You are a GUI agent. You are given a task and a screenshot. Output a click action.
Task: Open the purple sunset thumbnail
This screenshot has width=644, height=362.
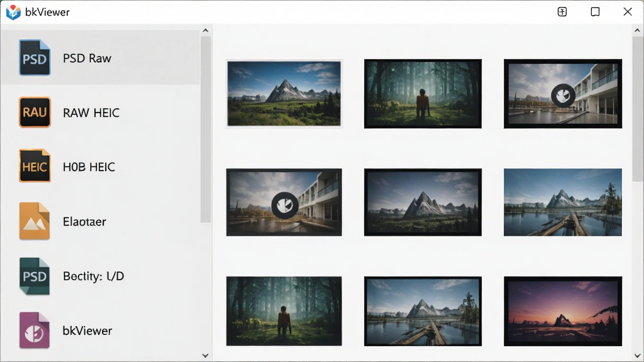(x=563, y=311)
